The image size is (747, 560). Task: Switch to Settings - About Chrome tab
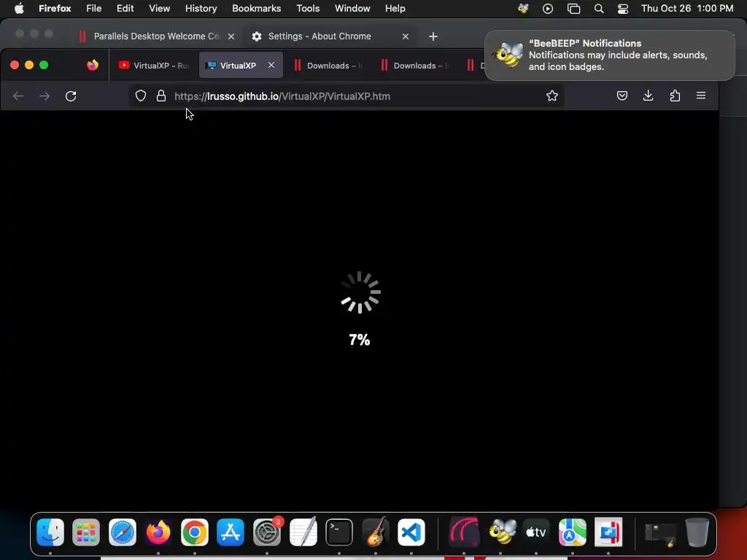click(320, 36)
